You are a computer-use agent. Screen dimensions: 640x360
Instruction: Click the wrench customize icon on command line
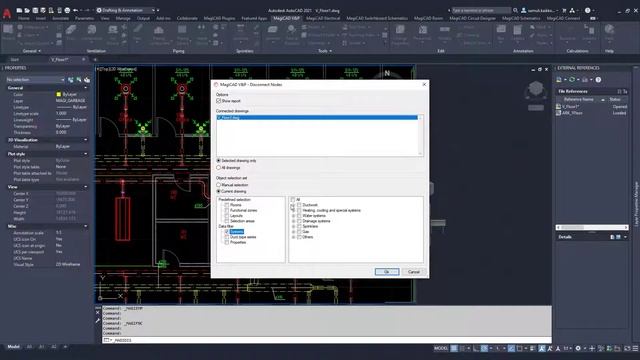coord(98,321)
